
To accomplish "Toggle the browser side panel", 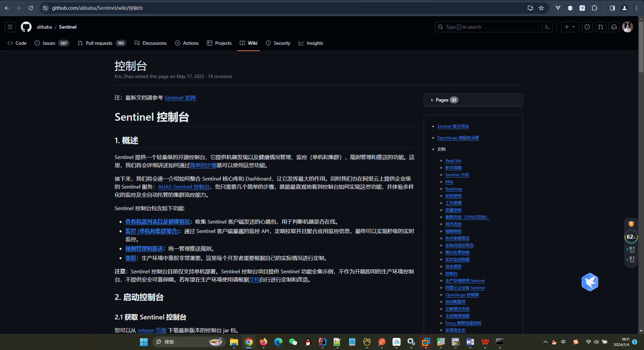I will tap(612, 8).
